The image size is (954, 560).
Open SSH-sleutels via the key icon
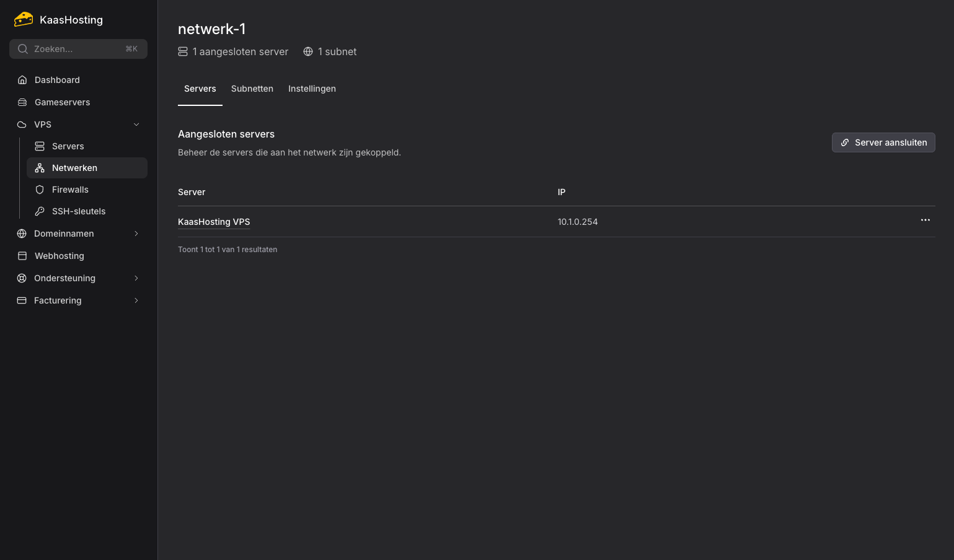(x=40, y=211)
